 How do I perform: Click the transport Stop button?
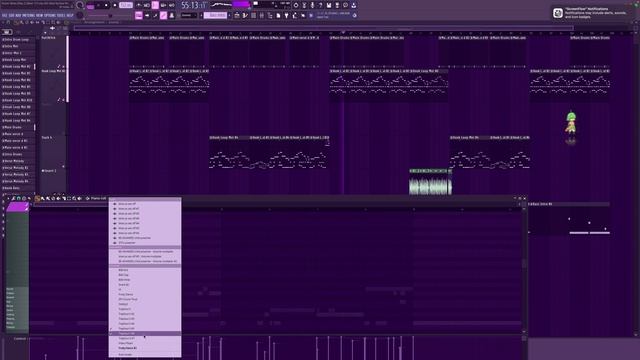[x=106, y=6]
